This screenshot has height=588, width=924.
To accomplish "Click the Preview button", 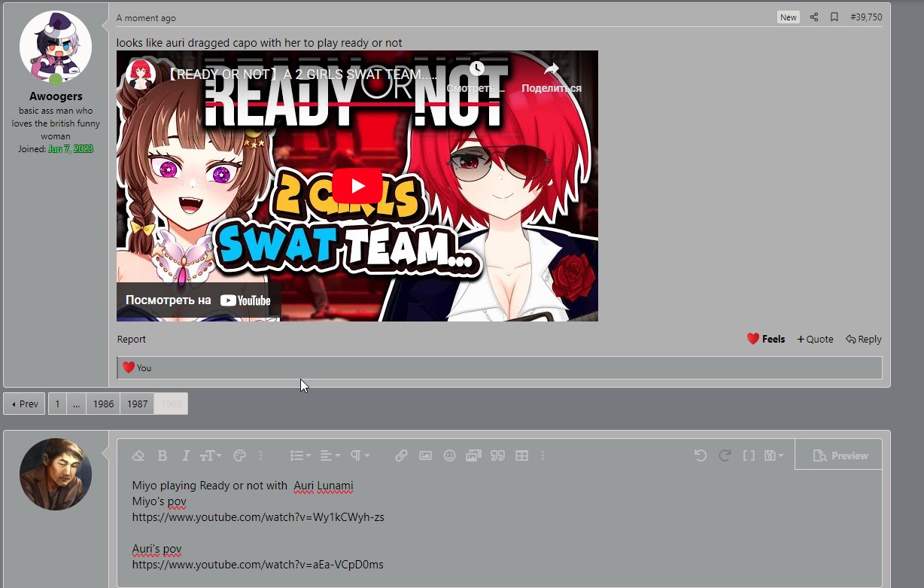I will [x=840, y=455].
